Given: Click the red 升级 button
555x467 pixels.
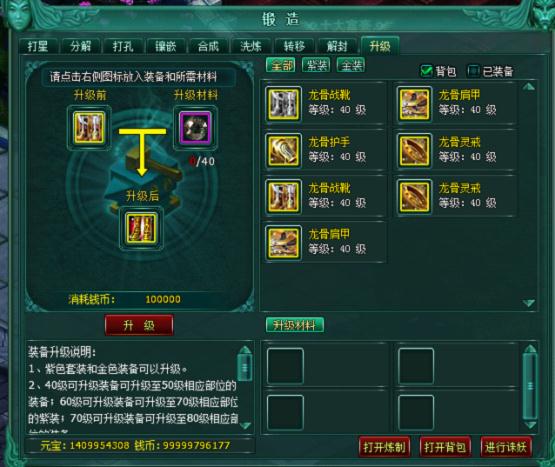Looking at the screenshot, I should (139, 325).
